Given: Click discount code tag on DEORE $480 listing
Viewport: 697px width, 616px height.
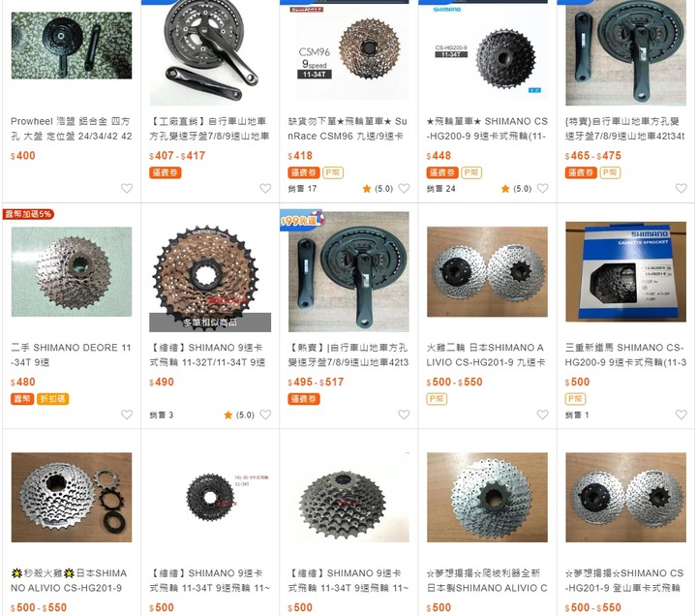Looking at the screenshot, I should [x=52, y=399].
